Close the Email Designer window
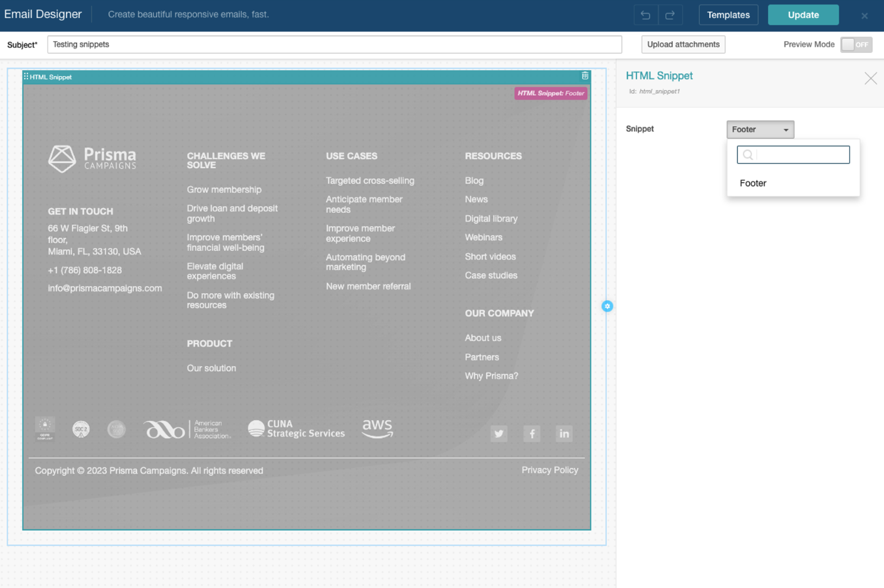The image size is (884, 588). pos(864,15)
